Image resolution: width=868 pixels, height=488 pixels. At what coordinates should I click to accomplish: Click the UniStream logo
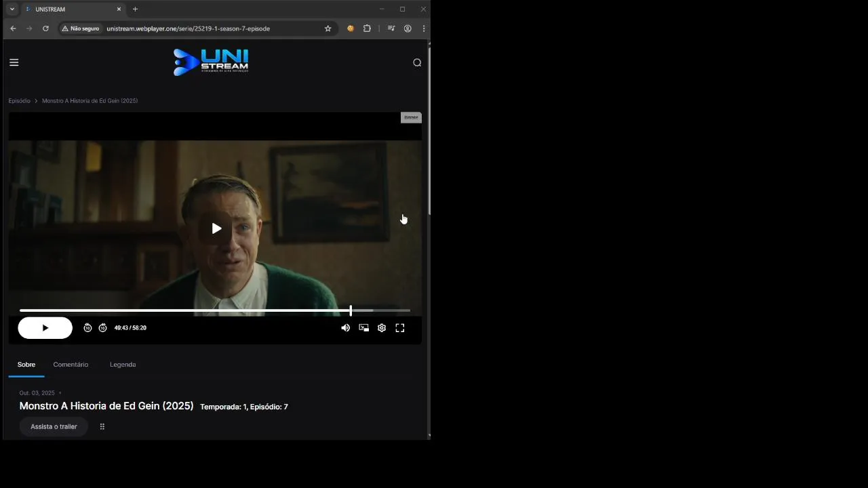click(x=211, y=62)
